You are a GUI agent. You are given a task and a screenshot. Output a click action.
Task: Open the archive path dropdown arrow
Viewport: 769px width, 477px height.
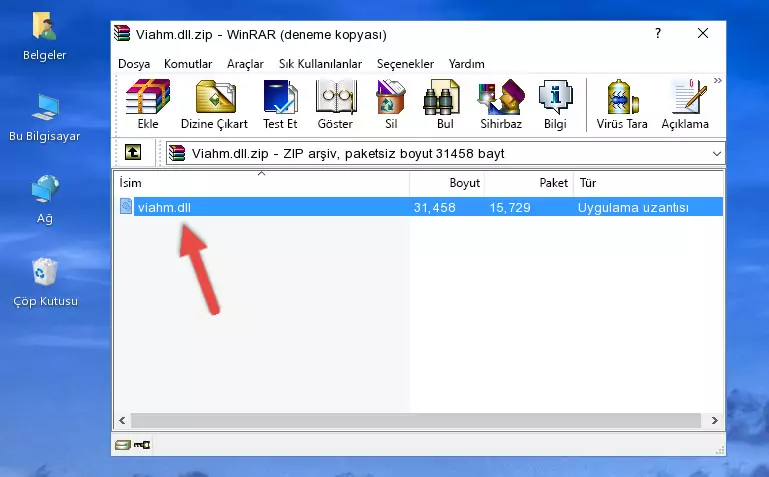[x=717, y=154]
